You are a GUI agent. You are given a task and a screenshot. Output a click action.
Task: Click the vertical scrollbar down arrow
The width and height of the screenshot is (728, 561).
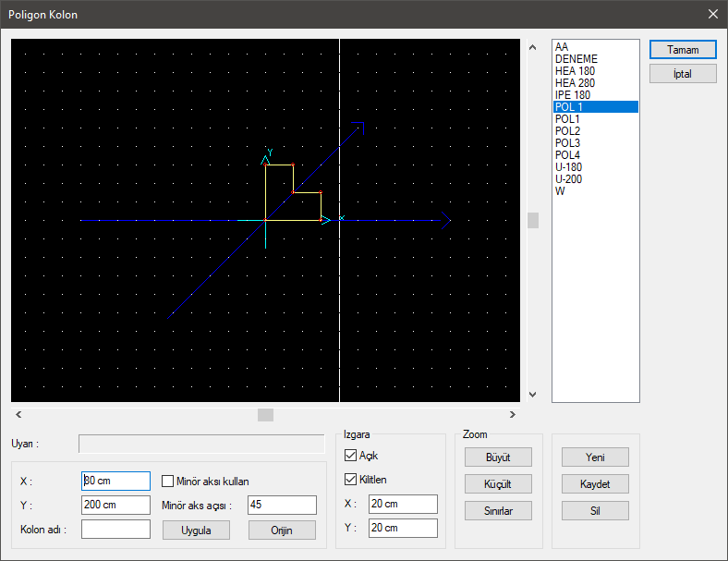[532, 395]
